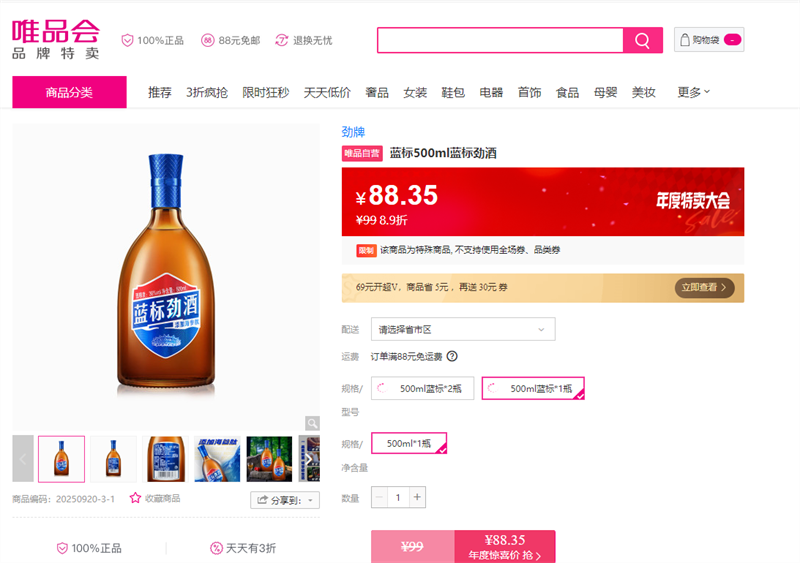Click the 立即查看 button on the coupon banner
Viewport: 800px width, 563px height.
click(705, 287)
